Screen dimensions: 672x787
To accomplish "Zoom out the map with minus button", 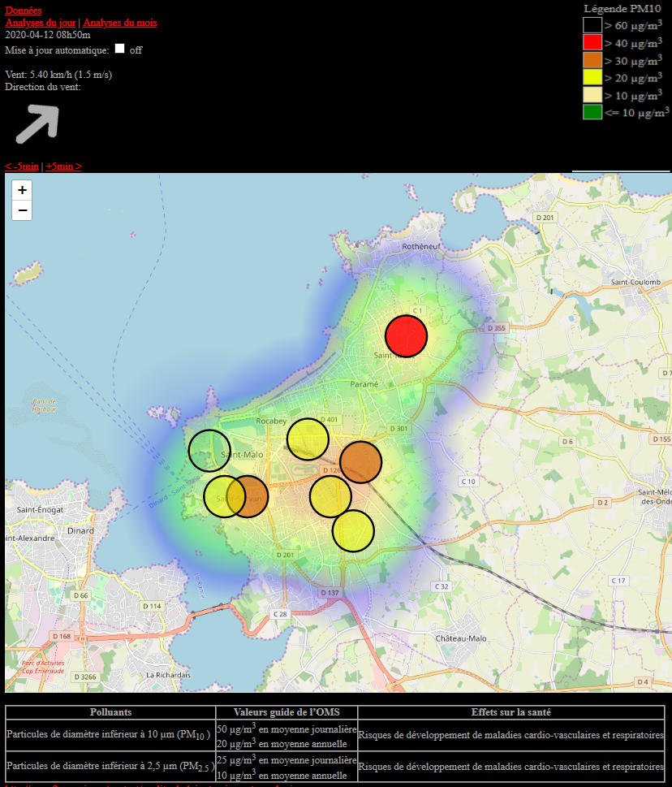I will point(22,210).
